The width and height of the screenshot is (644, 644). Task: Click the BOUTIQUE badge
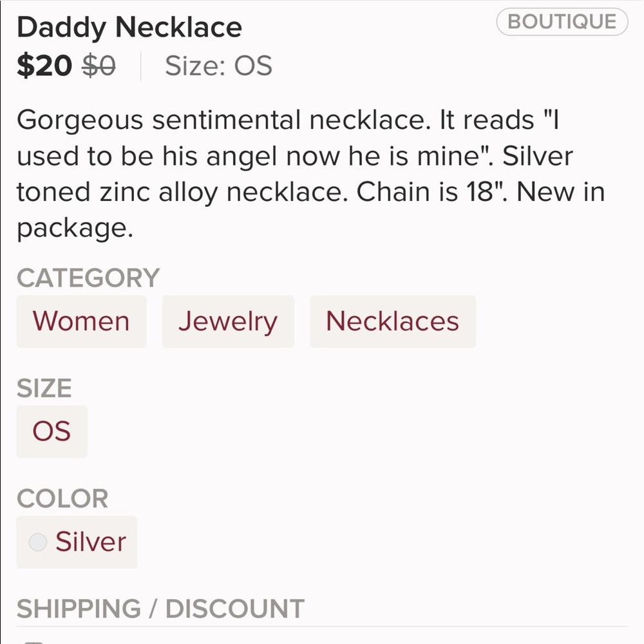tap(560, 21)
